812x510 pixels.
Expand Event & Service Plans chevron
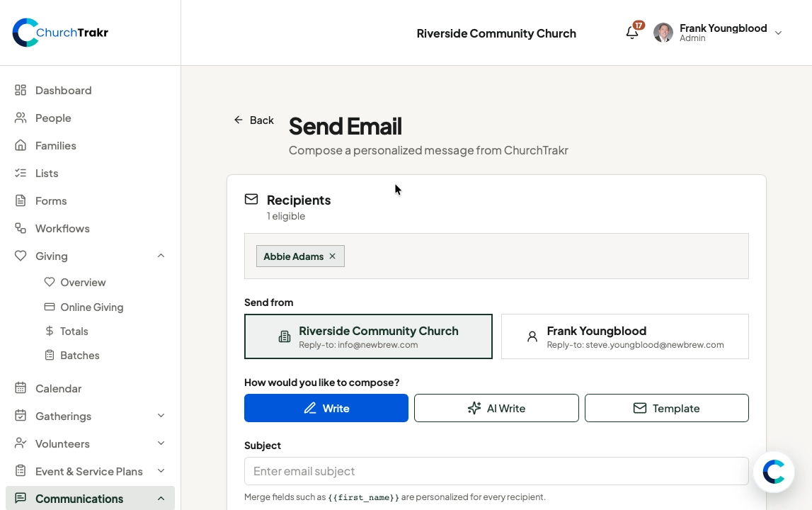click(161, 470)
